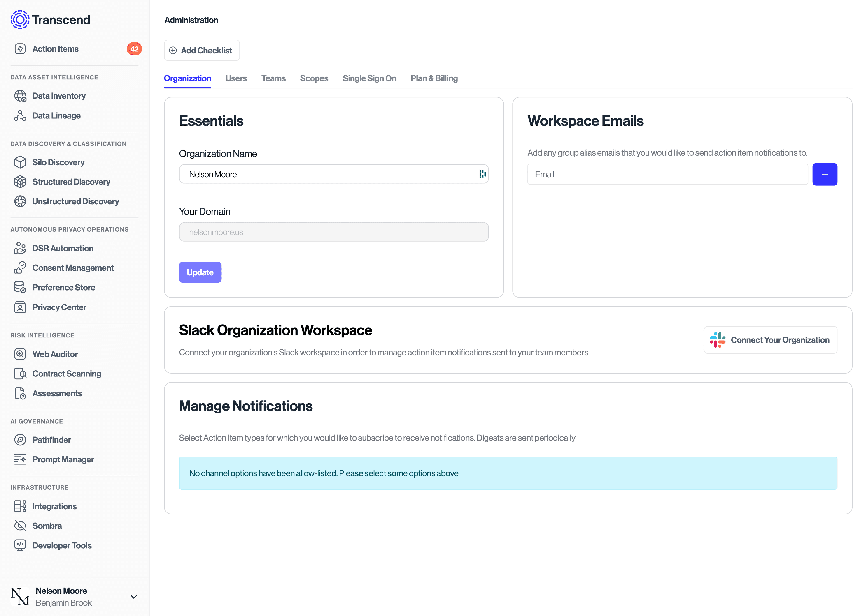The height and width of the screenshot is (616, 867).
Task: Open Consent Management
Action: click(73, 268)
